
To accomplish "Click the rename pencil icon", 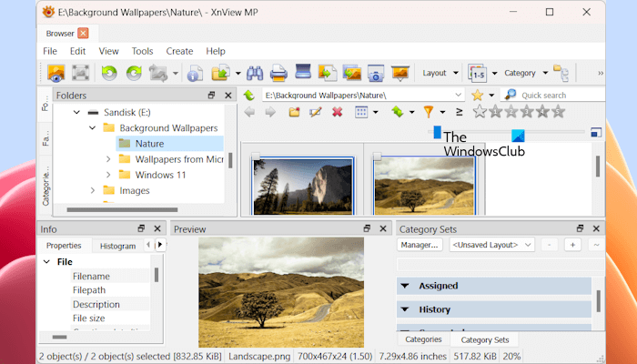I will pos(315,112).
